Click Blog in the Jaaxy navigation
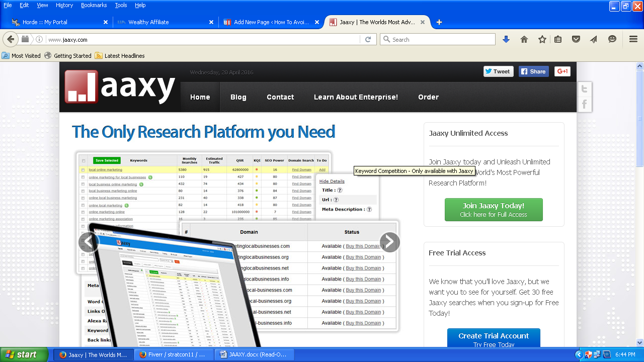The width and height of the screenshot is (644, 362). 238,97
